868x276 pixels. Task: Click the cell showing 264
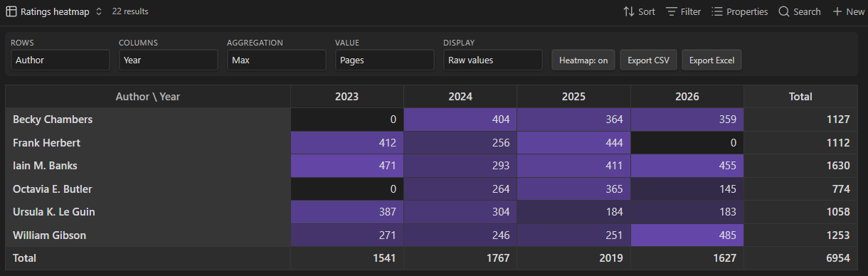460,189
